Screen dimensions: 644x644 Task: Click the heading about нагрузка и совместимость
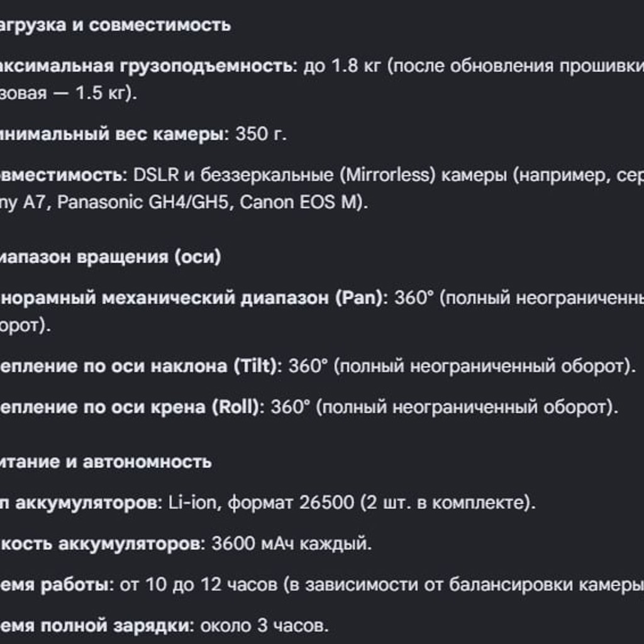(115, 25)
